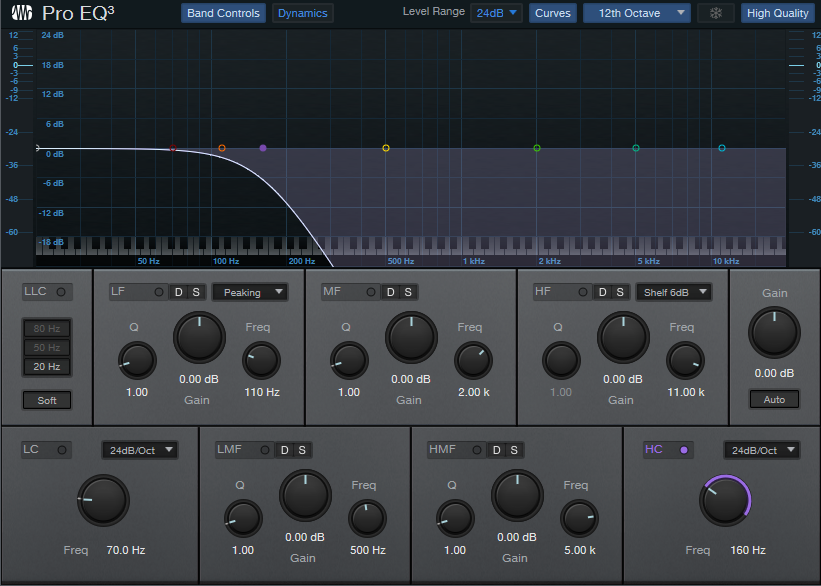Solo the HMF band with its S button
Image resolution: width=821 pixels, height=586 pixels.
click(514, 450)
